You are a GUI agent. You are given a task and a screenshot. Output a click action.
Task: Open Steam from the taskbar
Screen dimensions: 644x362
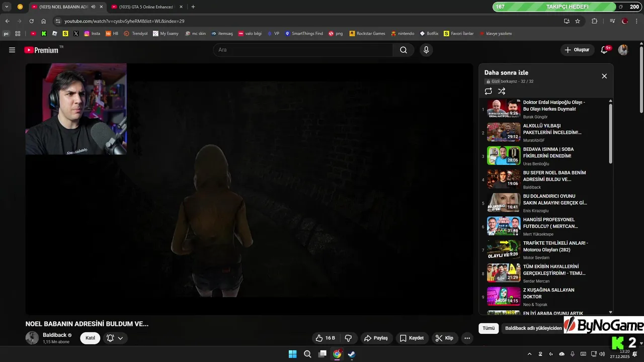(352, 354)
